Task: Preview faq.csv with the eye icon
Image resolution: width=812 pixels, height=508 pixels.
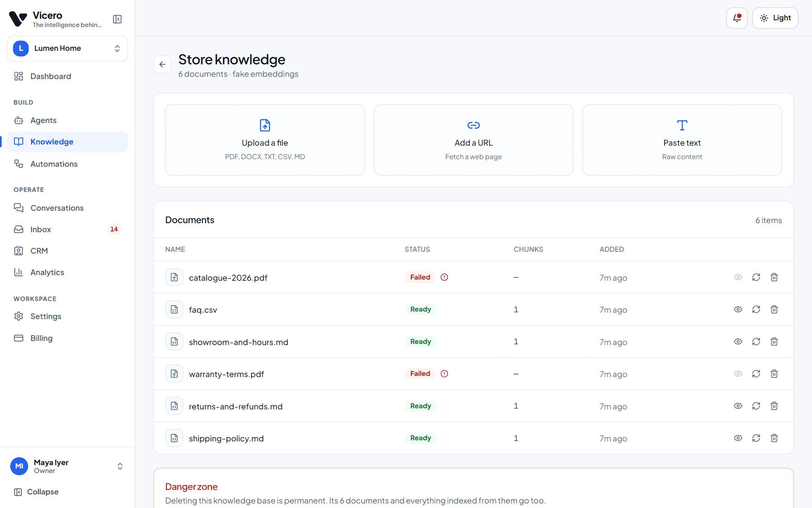Action: click(x=738, y=309)
